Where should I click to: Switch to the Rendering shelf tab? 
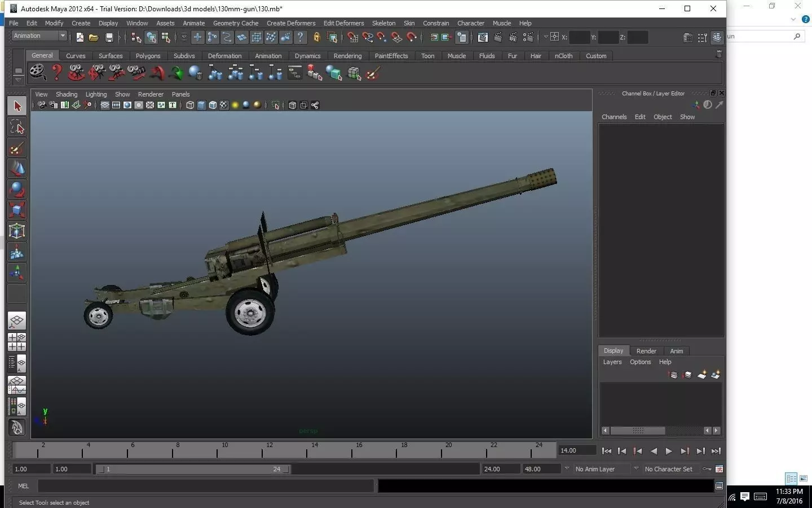tap(347, 56)
